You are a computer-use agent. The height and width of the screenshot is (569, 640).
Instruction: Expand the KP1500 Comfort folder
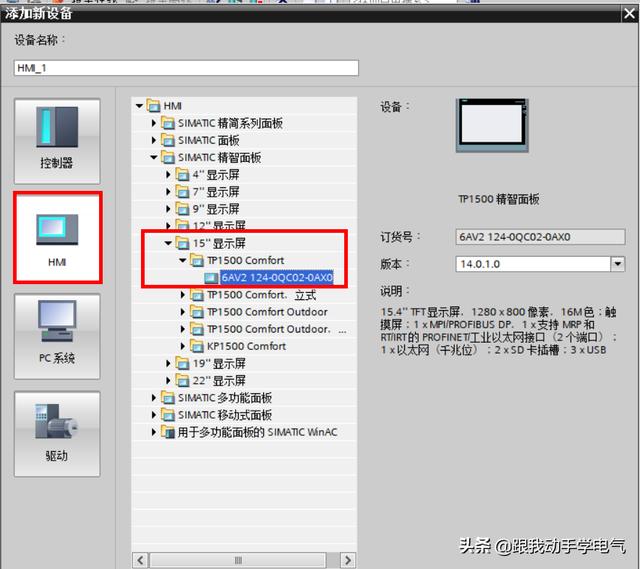pos(182,346)
